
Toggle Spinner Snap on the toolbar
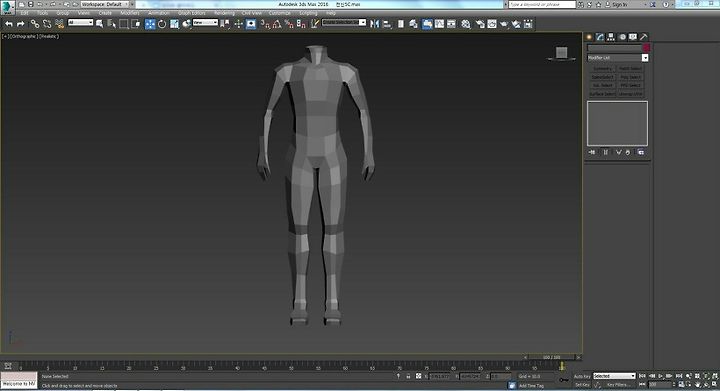tap(301, 24)
